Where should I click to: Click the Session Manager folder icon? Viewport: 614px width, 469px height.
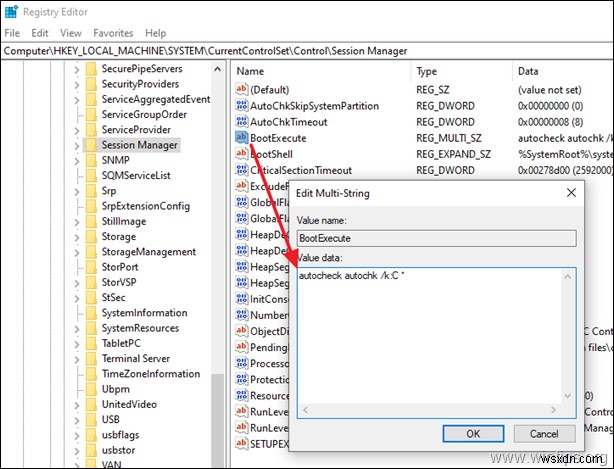pos(91,145)
